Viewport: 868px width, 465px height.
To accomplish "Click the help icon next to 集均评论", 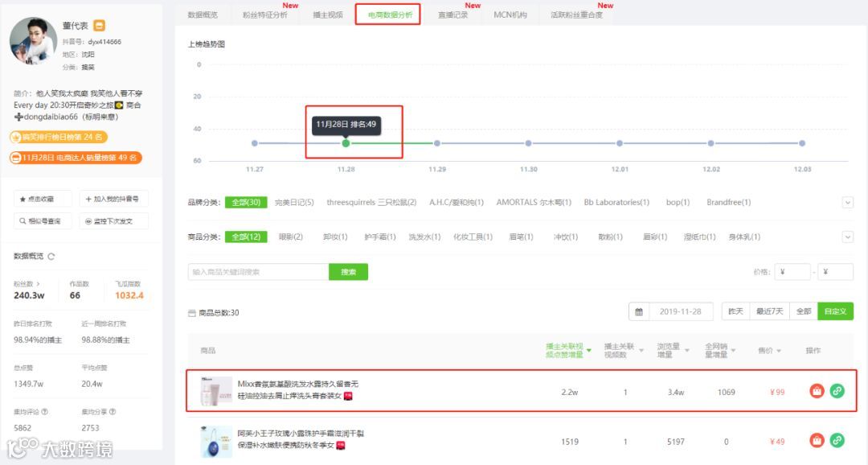I will (45, 412).
